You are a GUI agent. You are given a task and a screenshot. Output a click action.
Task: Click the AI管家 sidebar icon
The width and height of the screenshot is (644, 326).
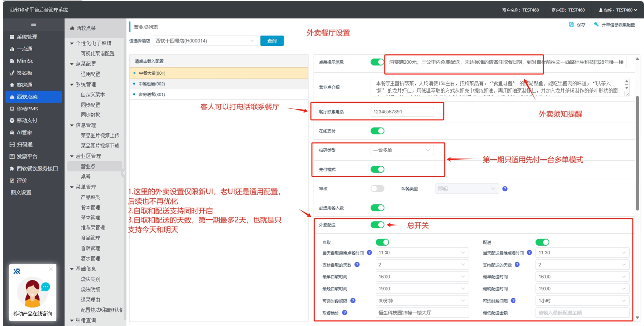(12, 132)
